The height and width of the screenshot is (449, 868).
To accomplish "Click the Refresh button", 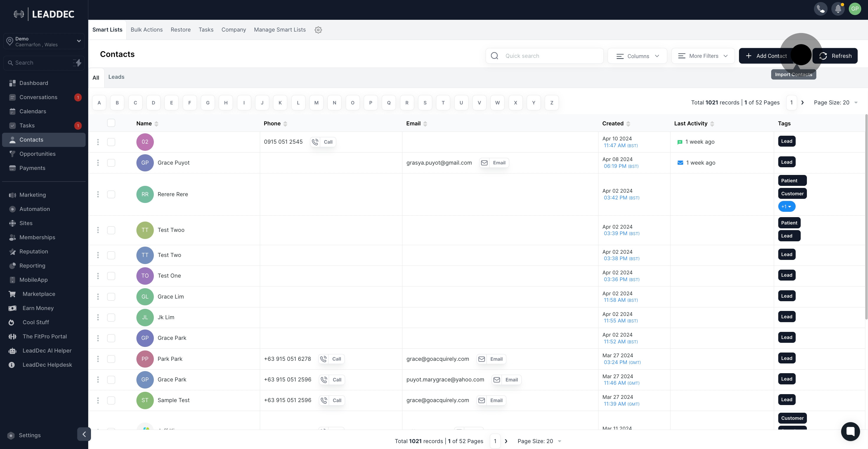I will pos(835,56).
